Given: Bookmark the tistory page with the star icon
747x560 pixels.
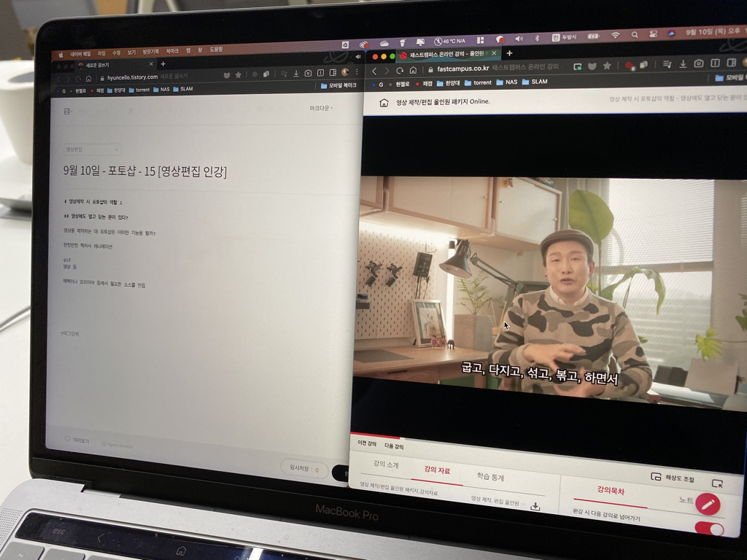Looking at the screenshot, I should pyautogui.click(x=238, y=75).
